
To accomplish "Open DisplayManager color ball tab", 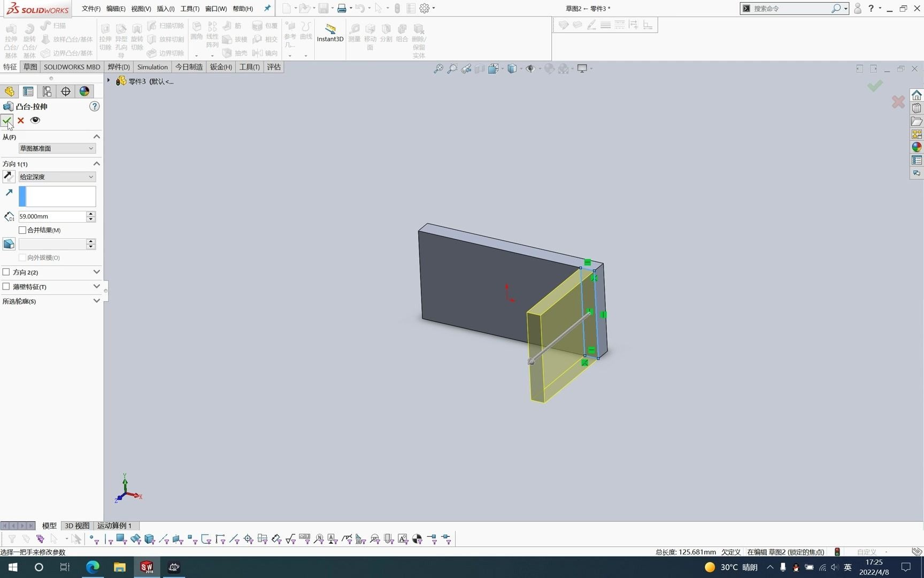I will point(84,92).
